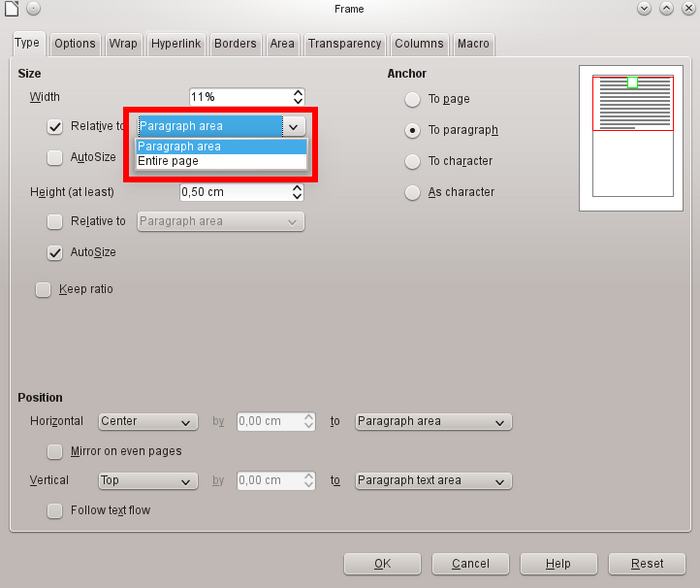
Task: Select the To page anchor option
Action: click(x=412, y=99)
